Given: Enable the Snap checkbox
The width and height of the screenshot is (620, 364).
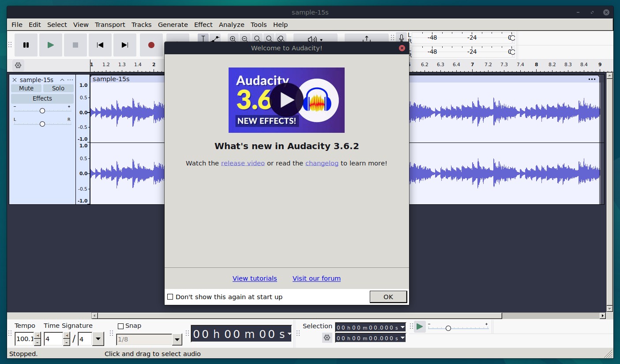Looking at the screenshot, I should (120, 326).
